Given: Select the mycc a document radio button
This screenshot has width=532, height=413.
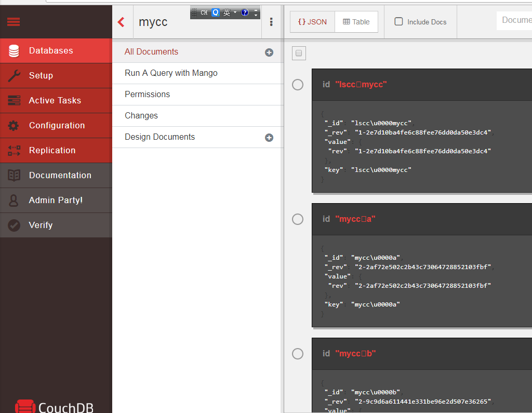Looking at the screenshot, I should (x=298, y=219).
